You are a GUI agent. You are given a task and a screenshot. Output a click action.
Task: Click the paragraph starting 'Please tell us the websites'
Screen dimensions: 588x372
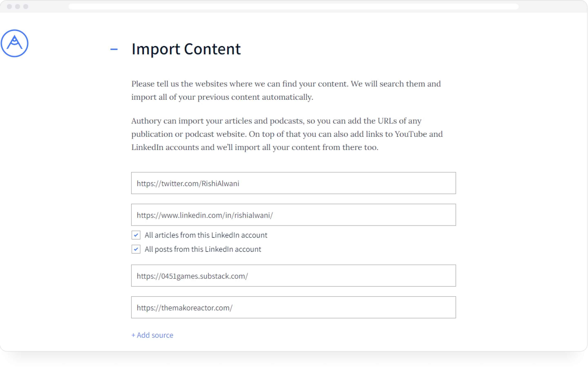pos(286,90)
